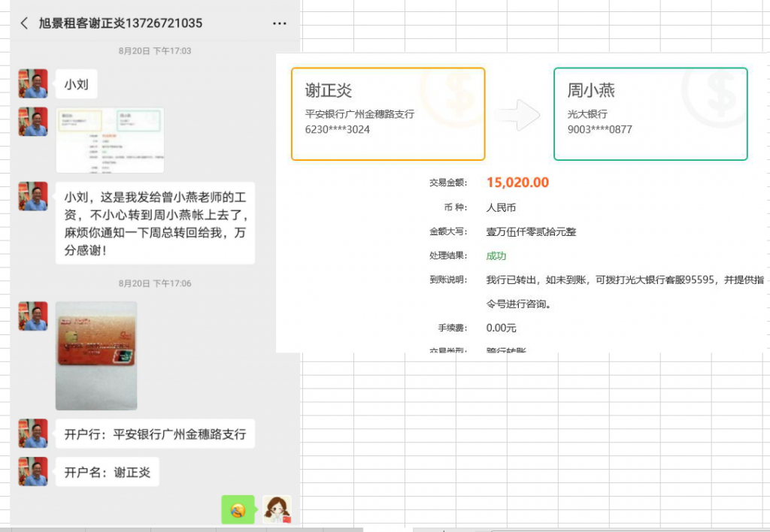770x532 pixels.
Task: Click the timestamp "8月20日 下午17:06"
Action: pos(155,284)
